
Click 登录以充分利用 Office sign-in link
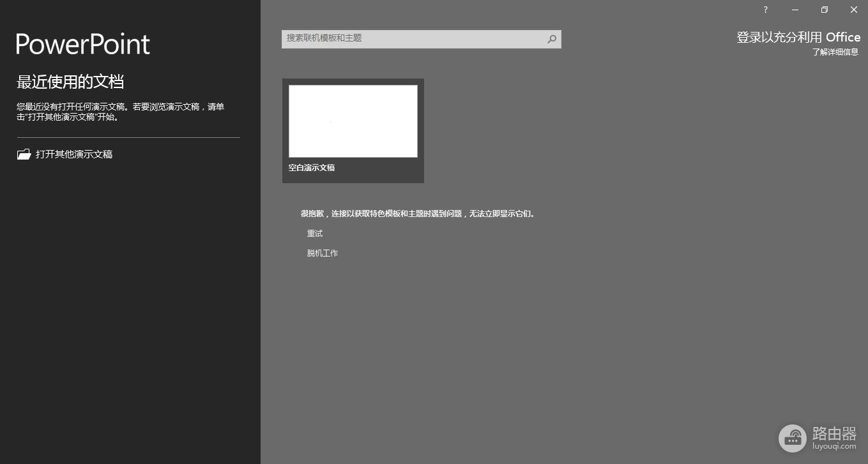798,38
